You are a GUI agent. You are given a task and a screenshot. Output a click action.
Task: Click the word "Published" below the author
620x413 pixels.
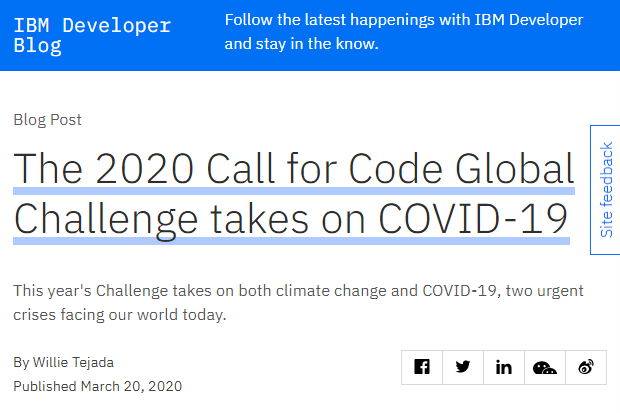(x=45, y=386)
